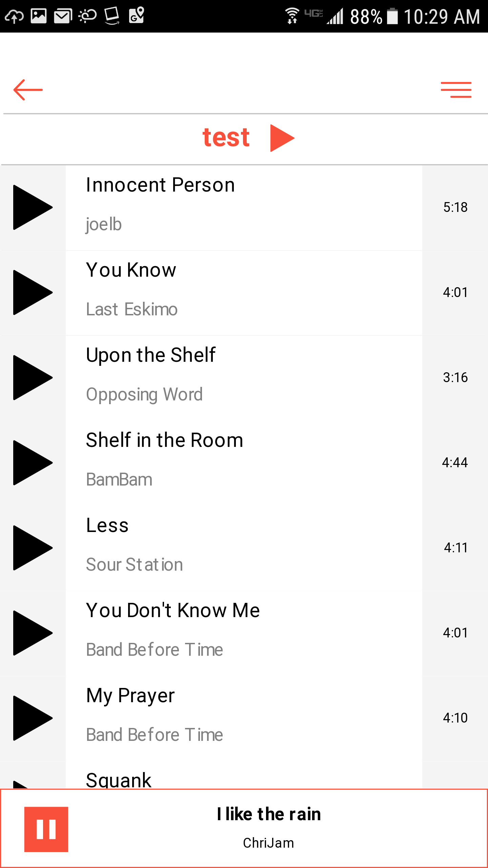
Task: Play the track Less
Action: coord(33,548)
